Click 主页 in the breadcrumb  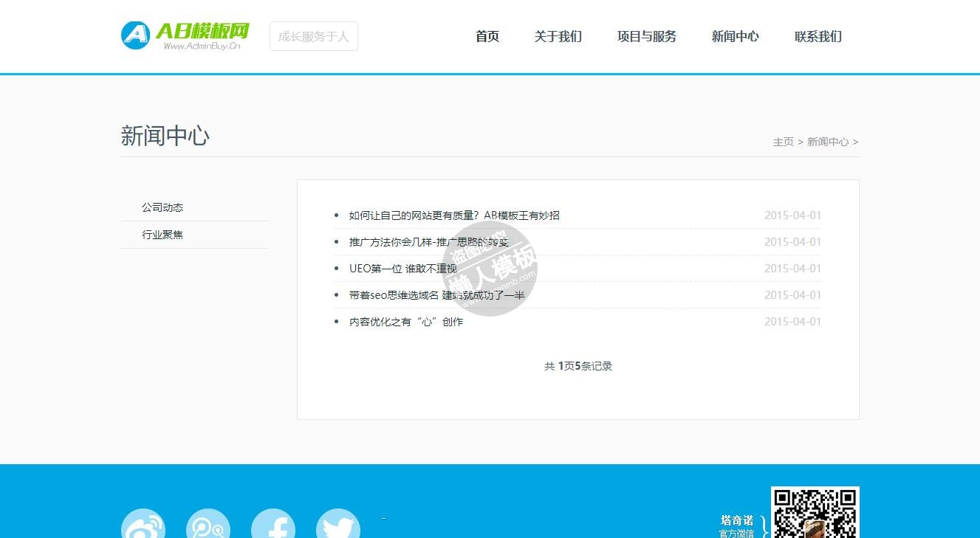click(783, 142)
